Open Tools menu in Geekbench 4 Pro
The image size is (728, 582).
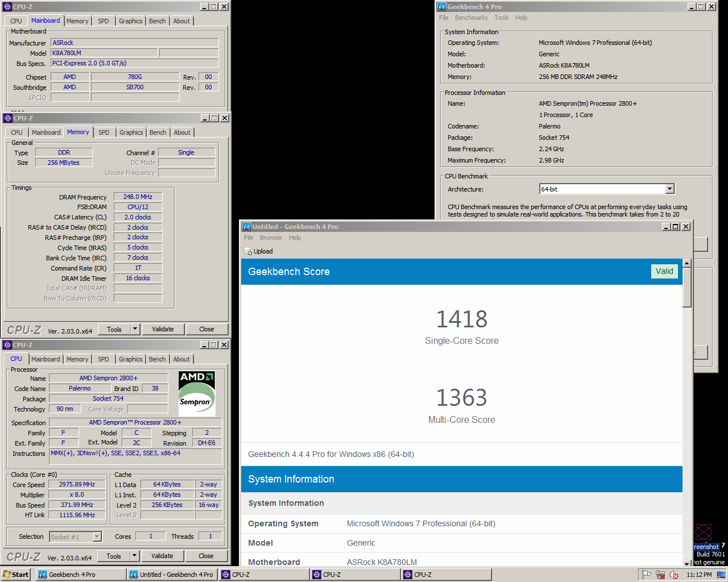coord(501,18)
